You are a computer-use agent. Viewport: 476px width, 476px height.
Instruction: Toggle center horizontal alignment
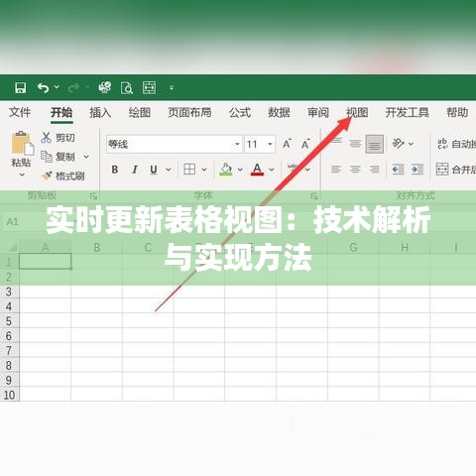pyautogui.click(x=355, y=170)
